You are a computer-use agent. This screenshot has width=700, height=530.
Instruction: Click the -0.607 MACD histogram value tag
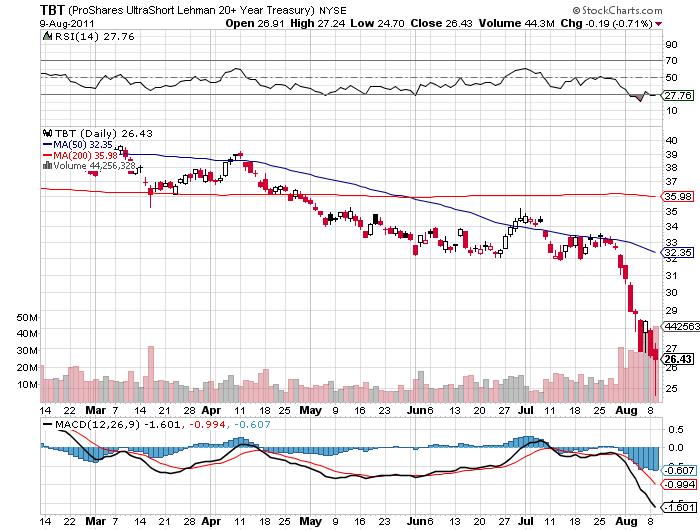click(x=679, y=470)
